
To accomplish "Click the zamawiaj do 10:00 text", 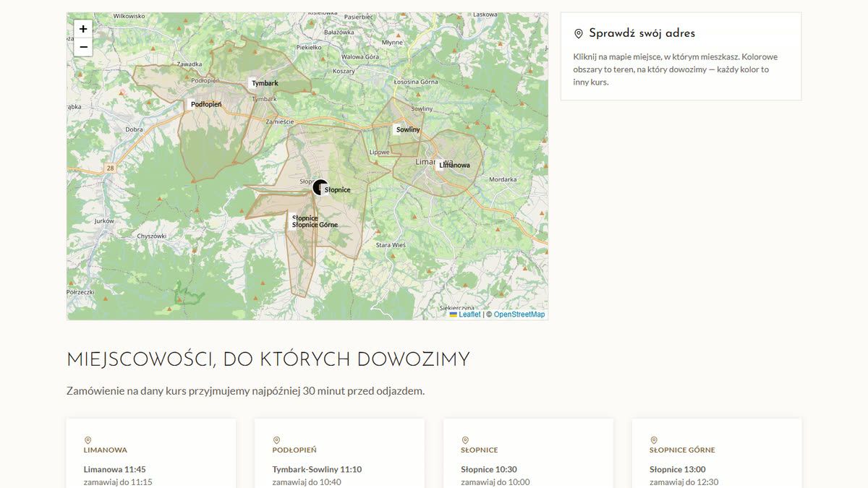I will [x=495, y=482].
